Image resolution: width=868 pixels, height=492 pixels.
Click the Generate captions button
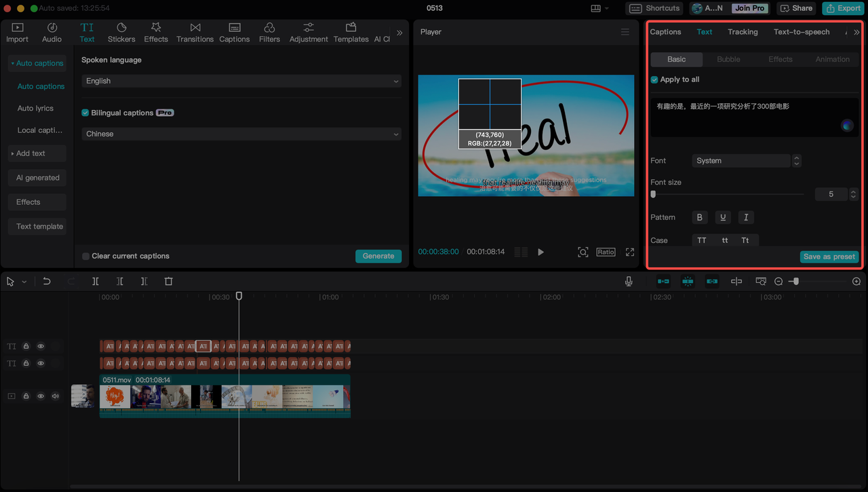click(378, 256)
